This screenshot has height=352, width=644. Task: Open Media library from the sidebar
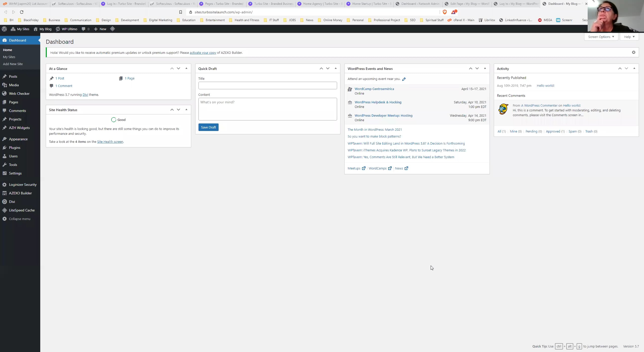click(x=14, y=85)
